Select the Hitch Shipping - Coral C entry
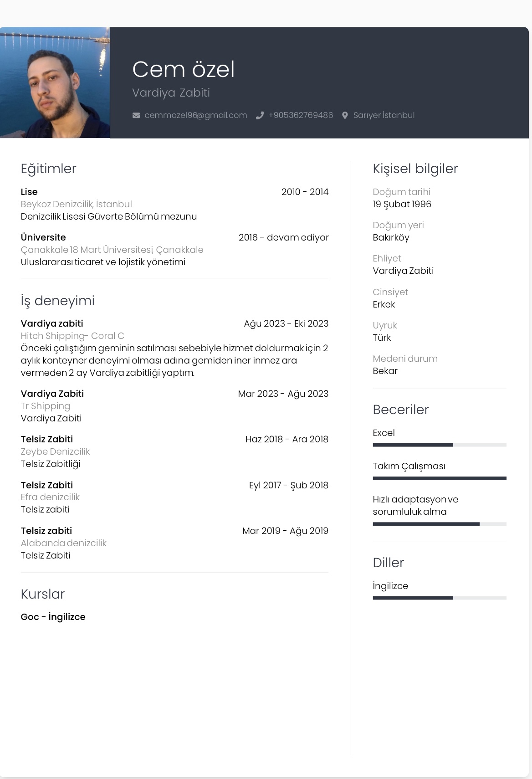Screen dimensions: 532x779 click(72, 336)
